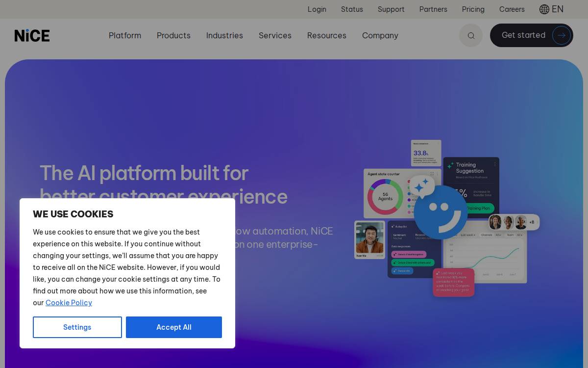
Task: Expand the Platform menu
Action: (x=125, y=35)
